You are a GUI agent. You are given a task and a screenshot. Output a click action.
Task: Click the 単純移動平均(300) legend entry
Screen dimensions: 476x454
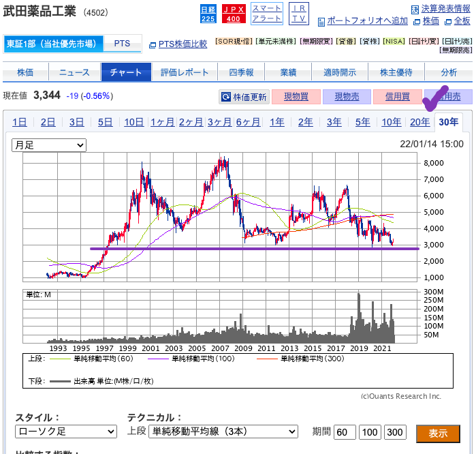point(300,359)
